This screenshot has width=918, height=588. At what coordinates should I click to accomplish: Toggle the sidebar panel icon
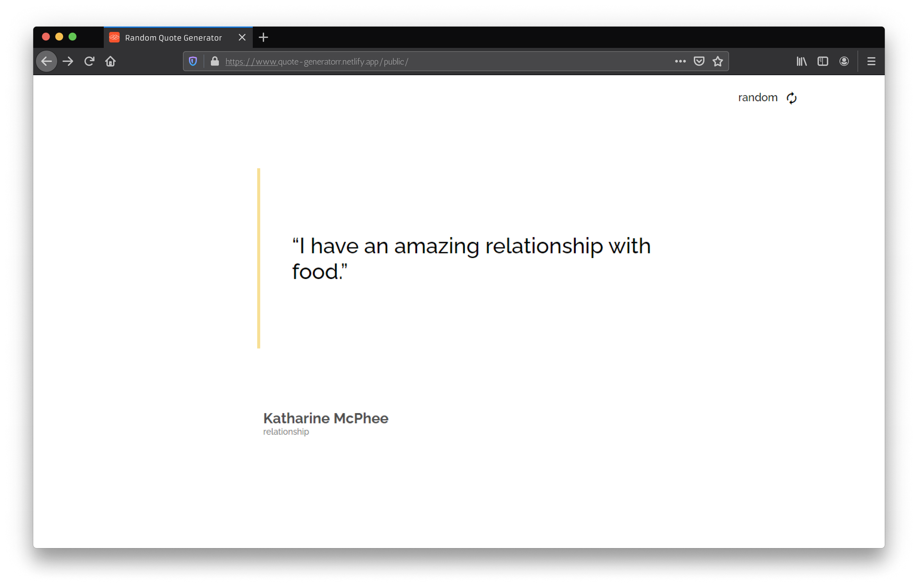[823, 61]
